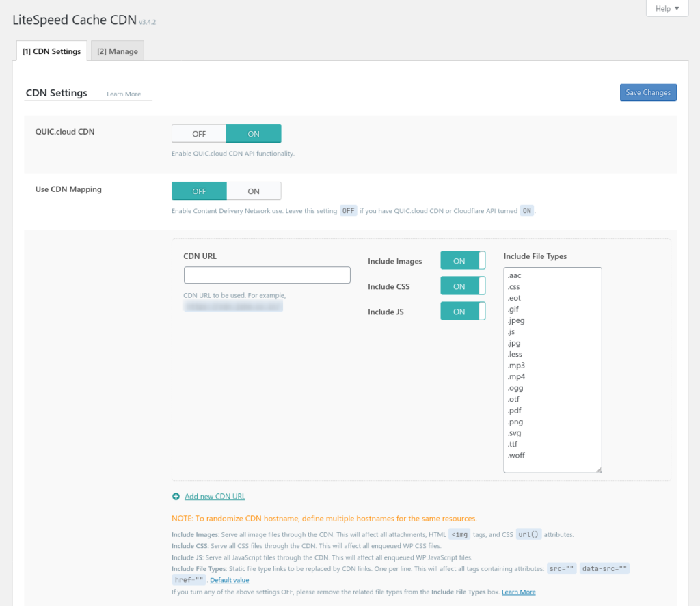Click the Save Changes button

pyautogui.click(x=648, y=92)
